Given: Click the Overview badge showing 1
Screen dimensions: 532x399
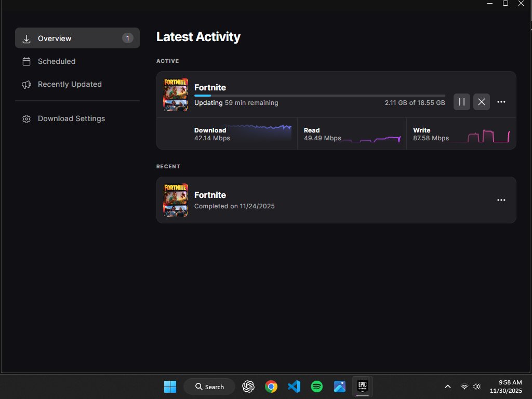Looking at the screenshot, I should (x=128, y=38).
